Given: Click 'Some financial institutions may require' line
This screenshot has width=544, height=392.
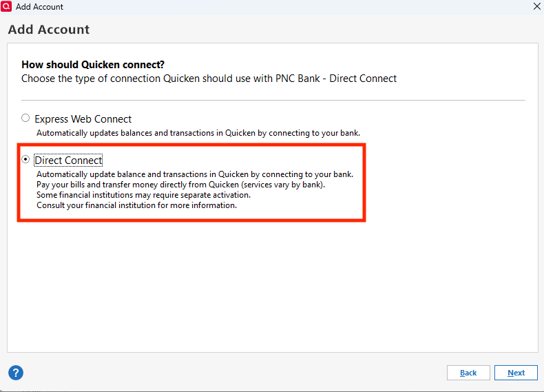Looking at the screenshot, I should [x=144, y=195].
